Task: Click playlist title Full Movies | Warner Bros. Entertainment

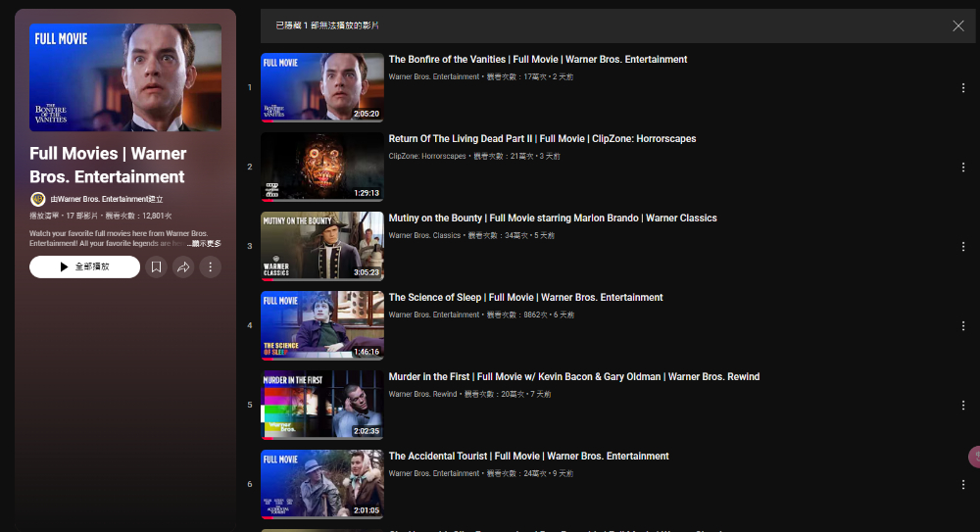Action: [x=108, y=165]
